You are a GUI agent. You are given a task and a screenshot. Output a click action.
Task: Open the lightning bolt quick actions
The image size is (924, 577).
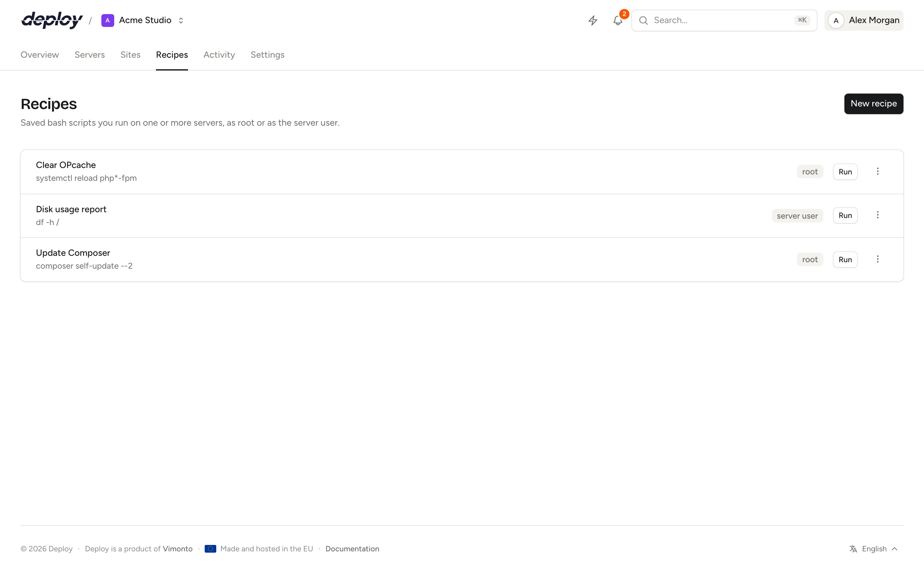593,20
